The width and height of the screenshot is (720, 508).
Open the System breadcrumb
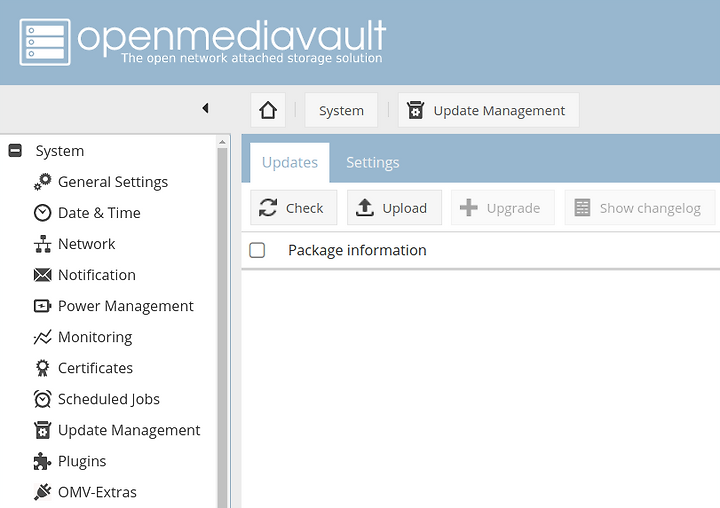click(x=341, y=110)
